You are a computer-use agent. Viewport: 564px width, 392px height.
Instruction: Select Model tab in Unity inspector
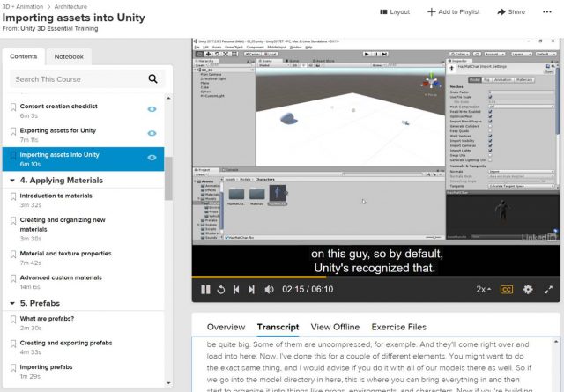[474, 79]
